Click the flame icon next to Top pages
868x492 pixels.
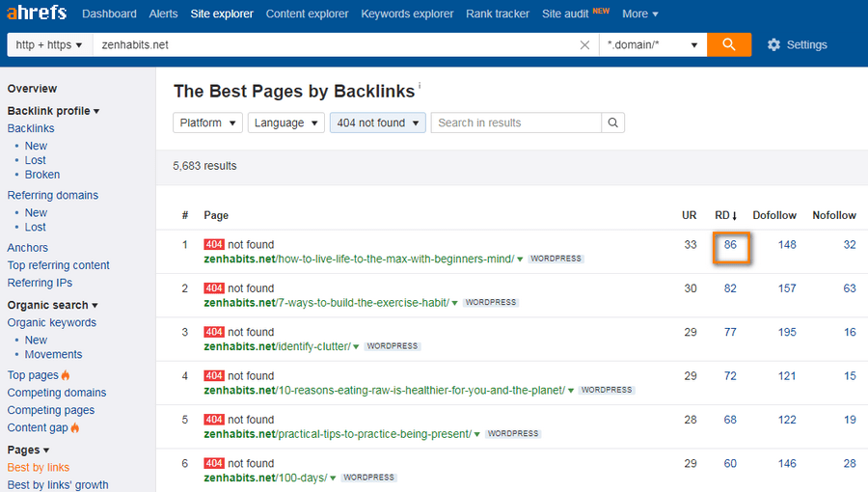(66, 375)
